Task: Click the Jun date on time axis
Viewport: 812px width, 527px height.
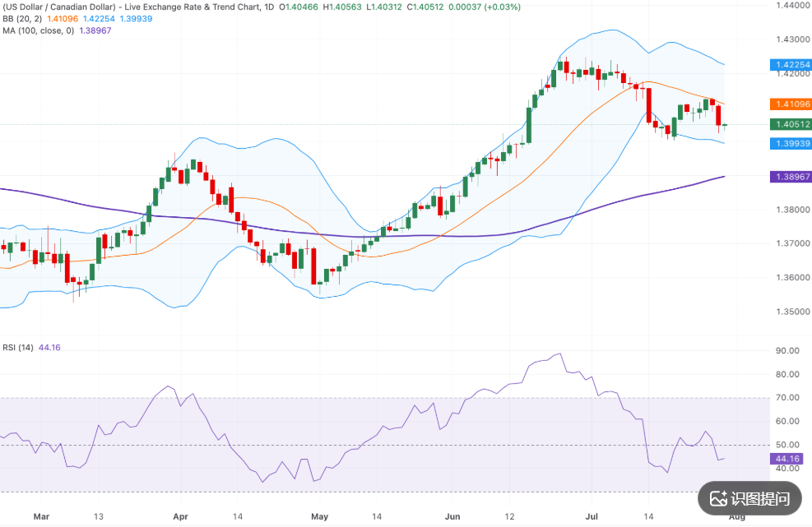Action: [x=452, y=516]
